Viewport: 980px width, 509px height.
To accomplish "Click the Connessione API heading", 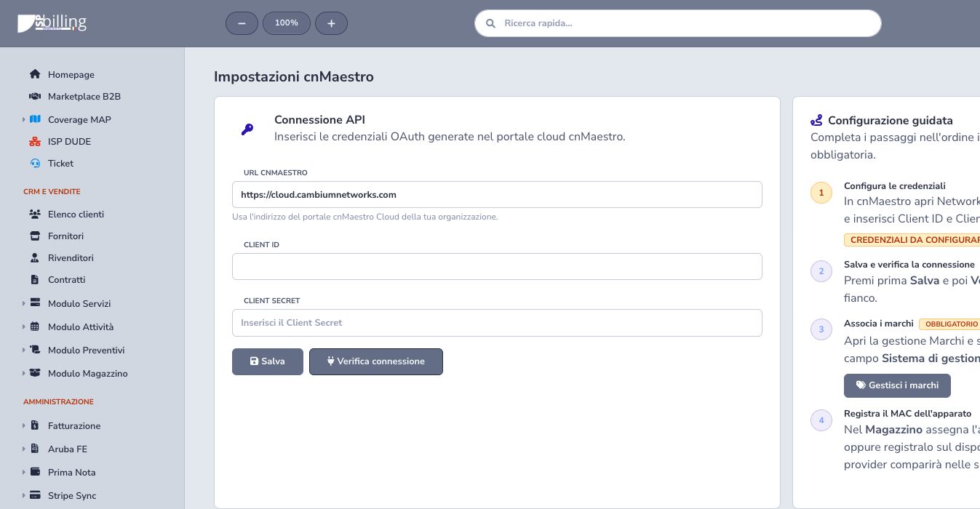I will point(319,120).
